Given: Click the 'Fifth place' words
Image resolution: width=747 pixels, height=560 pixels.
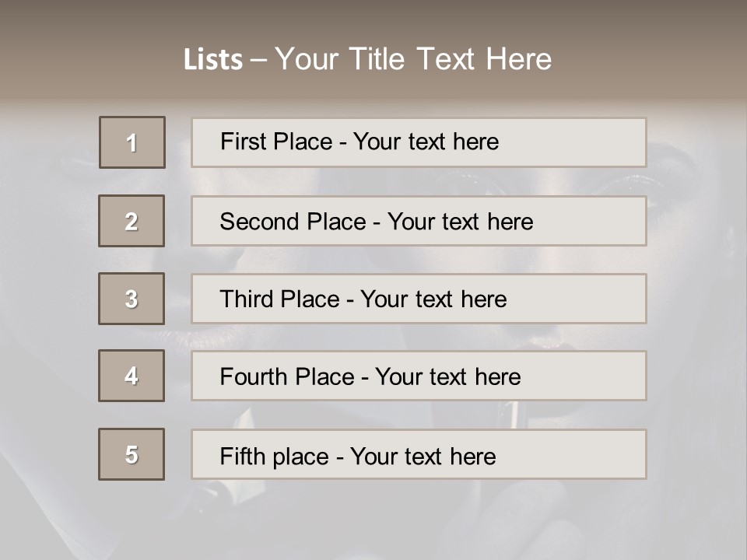Looking at the screenshot, I should click(275, 456).
